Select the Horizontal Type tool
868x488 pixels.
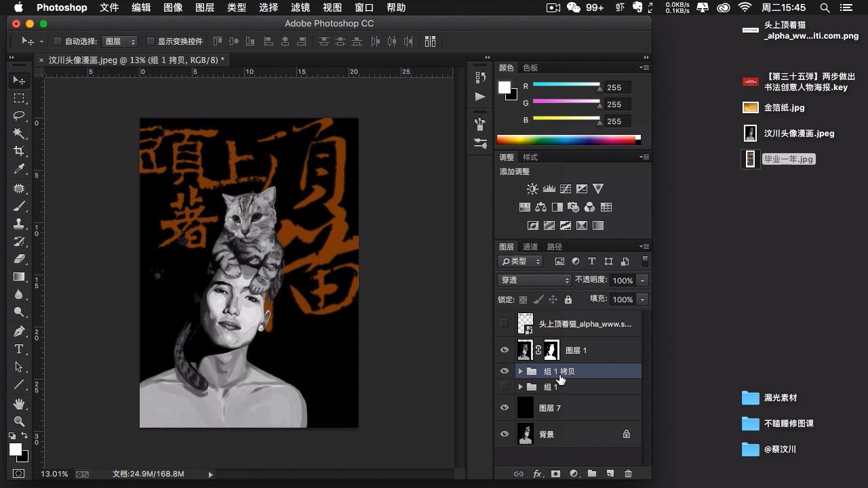[19, 349]
